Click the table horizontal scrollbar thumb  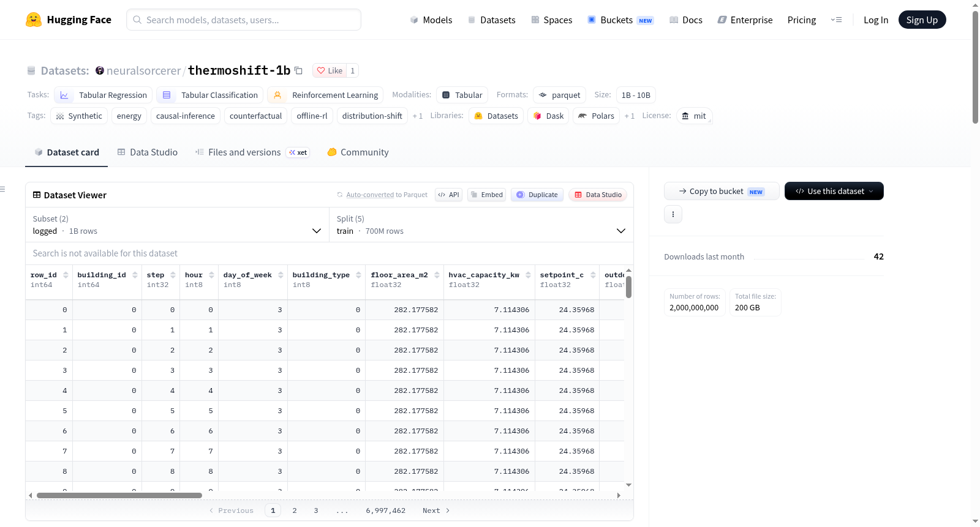119,495
